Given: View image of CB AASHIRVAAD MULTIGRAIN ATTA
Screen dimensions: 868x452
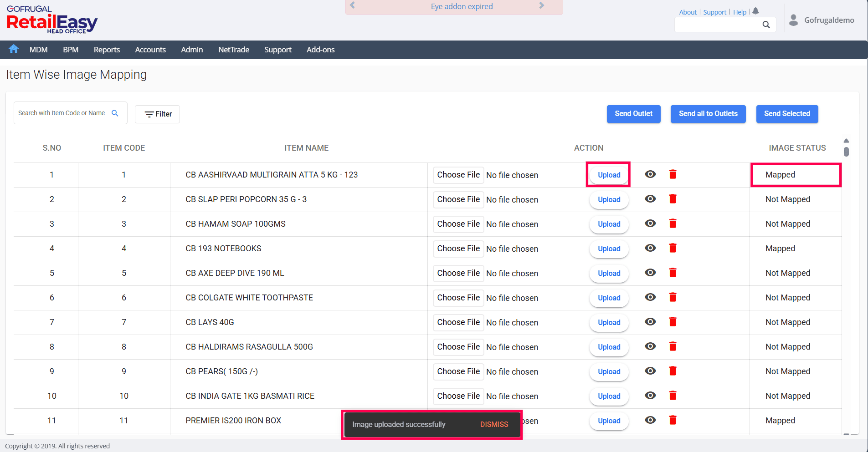Looking at the screenshot, I should [650, 174].
